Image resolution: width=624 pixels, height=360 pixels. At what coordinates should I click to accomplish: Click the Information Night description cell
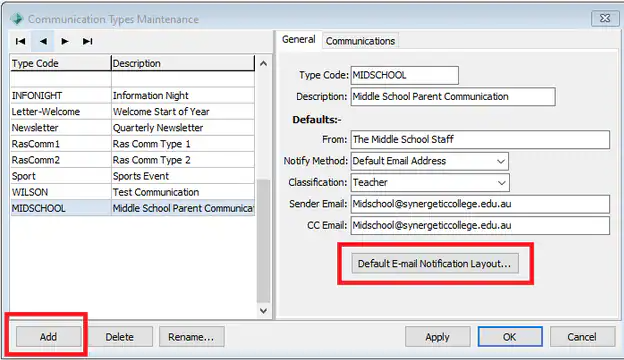pos(183,95)
